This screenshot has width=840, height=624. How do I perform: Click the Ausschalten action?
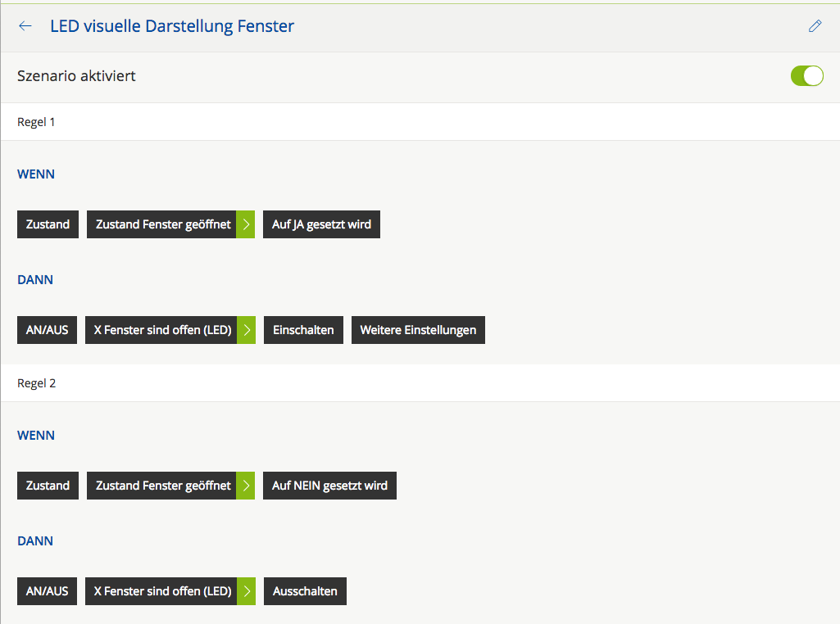(305, 591)
